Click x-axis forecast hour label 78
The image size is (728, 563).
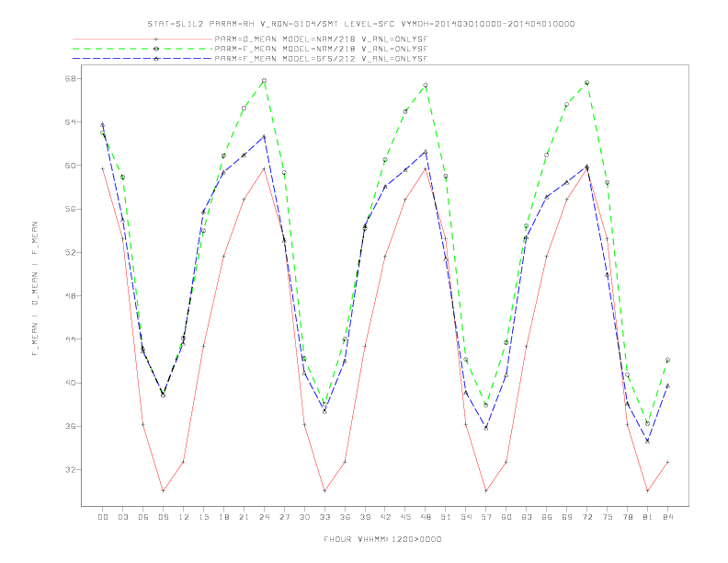pos(628,517)
